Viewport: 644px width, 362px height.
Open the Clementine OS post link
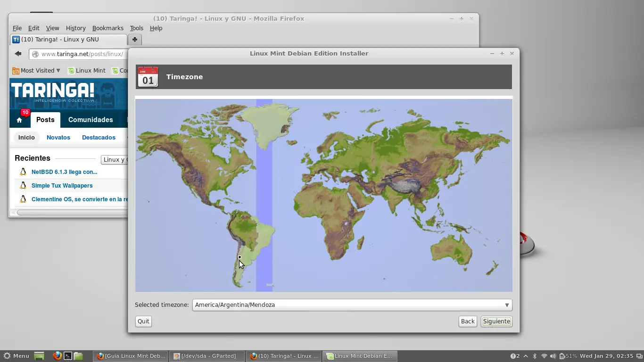click(79, 199)
